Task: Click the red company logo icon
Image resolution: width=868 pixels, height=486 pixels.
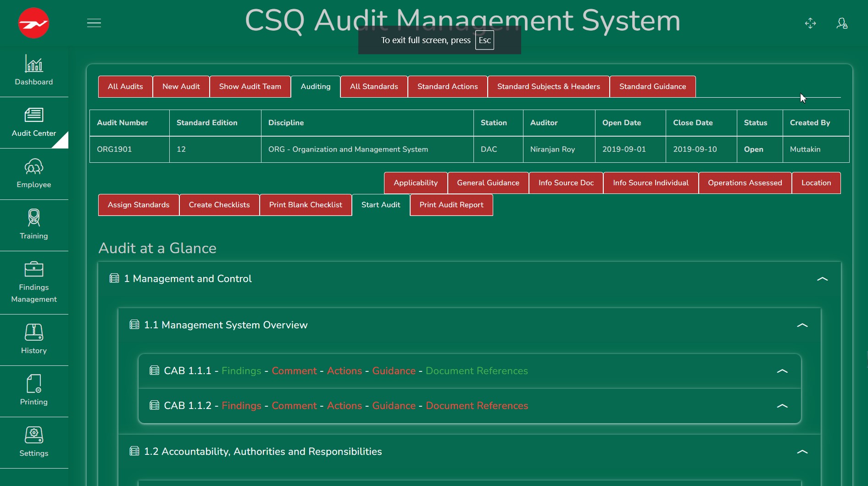Action: point(33,23)
